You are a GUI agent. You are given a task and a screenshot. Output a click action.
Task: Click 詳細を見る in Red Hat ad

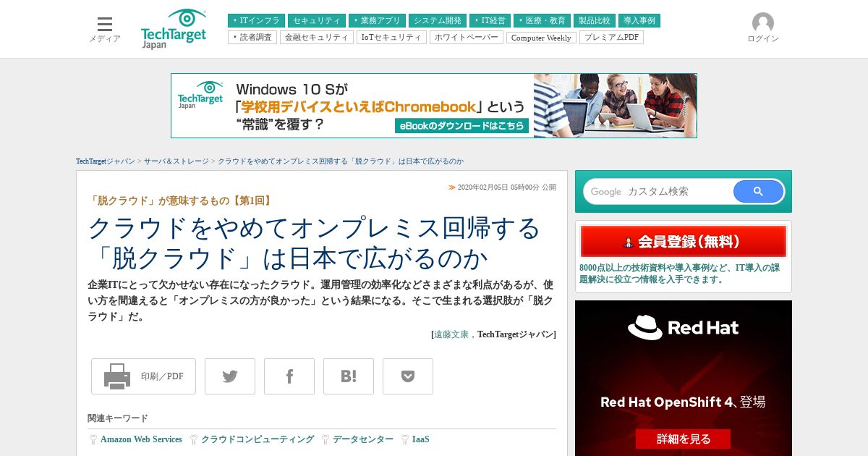pos(683,439)
